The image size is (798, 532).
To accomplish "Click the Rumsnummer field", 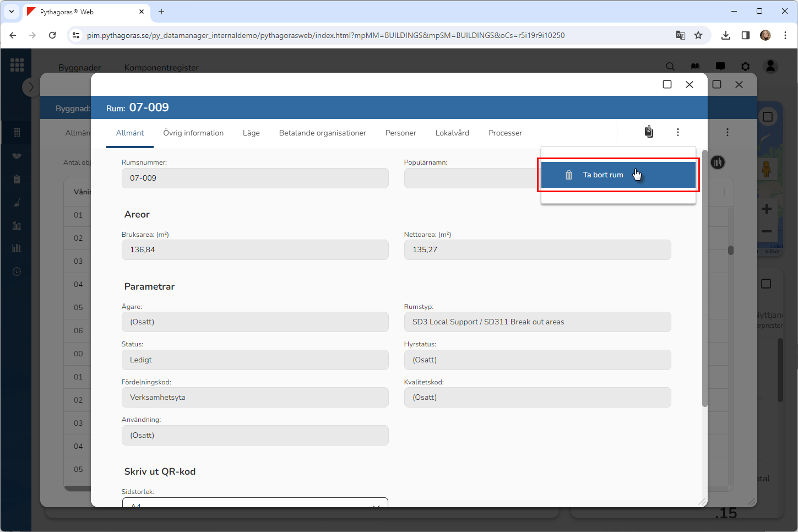I will coord(255,178).
